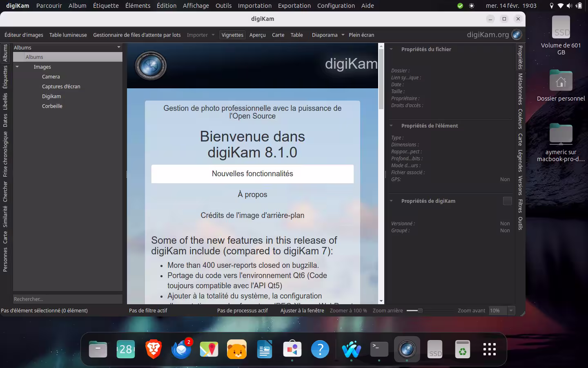Open the Software store in dock
The image size is (588, 368).
(x=292, y=349)
